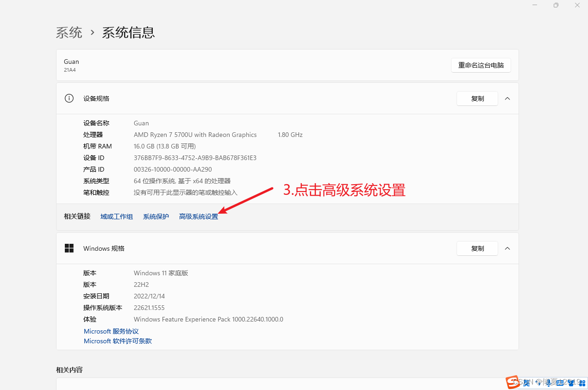Select edition value Windows 11 家庭版
This screenshot has height=390, width=588.
point(161,273)
